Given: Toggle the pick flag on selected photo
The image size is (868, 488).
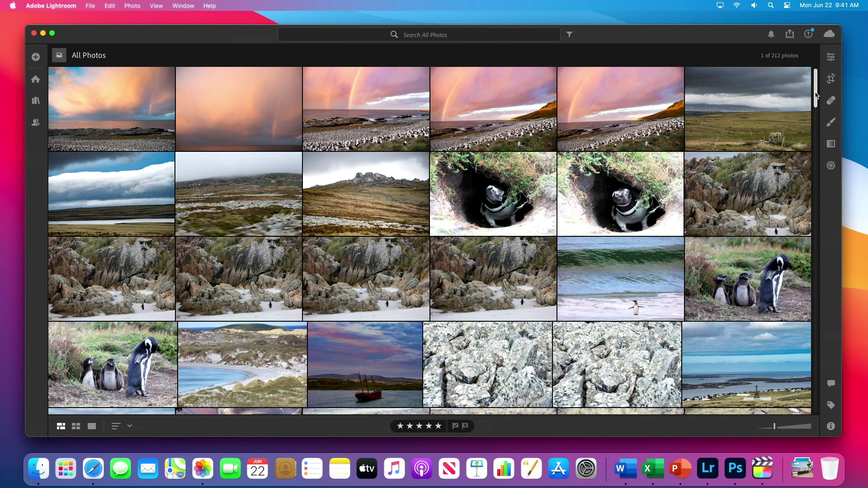Looking at the screenshot, I should pyautogui.click(x=456, y=426).
